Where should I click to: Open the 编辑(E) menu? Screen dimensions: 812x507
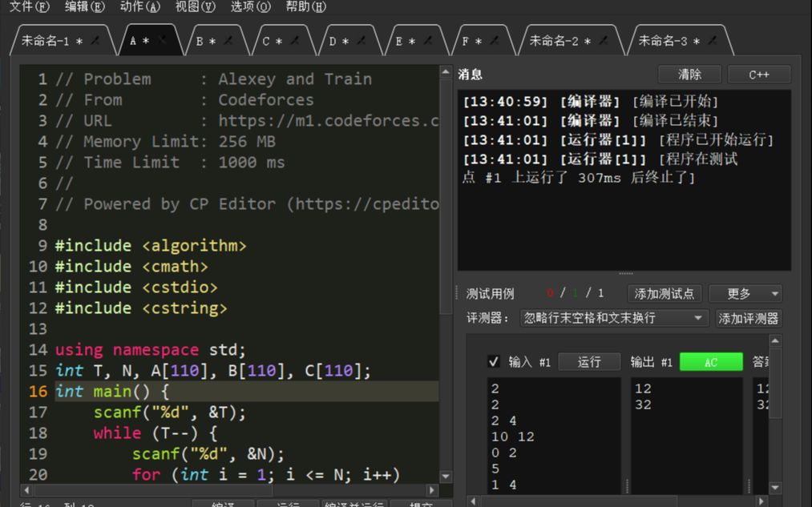click(x=85, y=6)
